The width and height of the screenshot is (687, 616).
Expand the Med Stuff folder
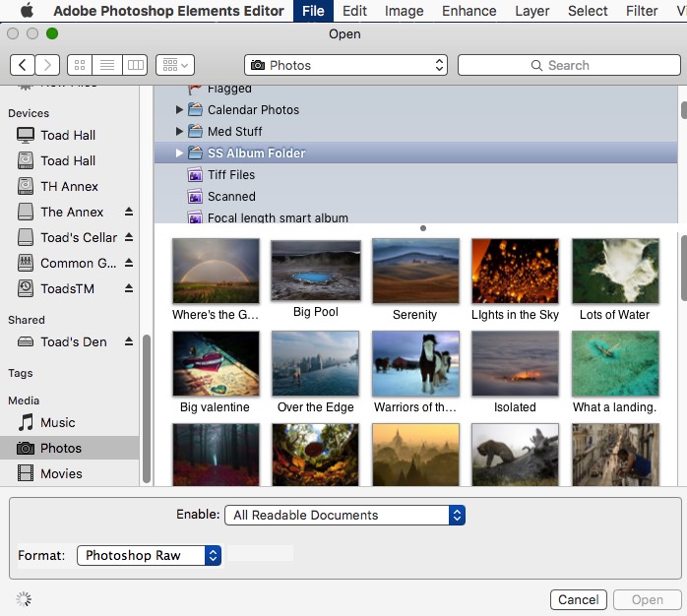(x=180, y=132)
